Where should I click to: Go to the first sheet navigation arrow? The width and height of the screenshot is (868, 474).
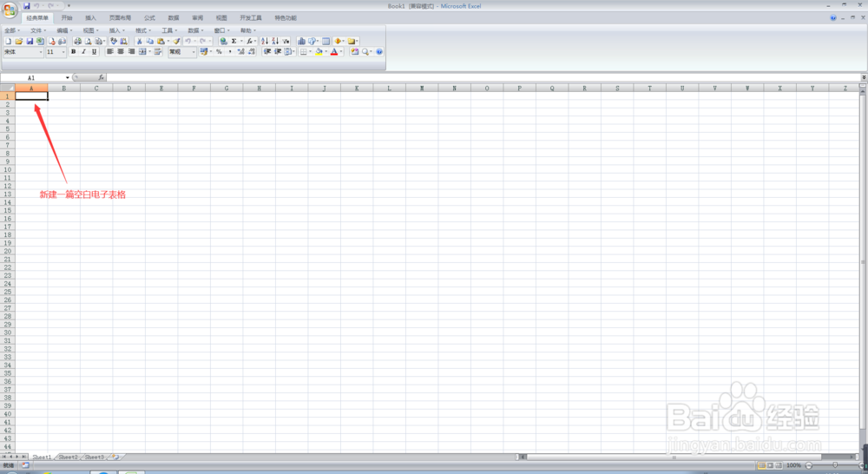[x=3, y=457]
